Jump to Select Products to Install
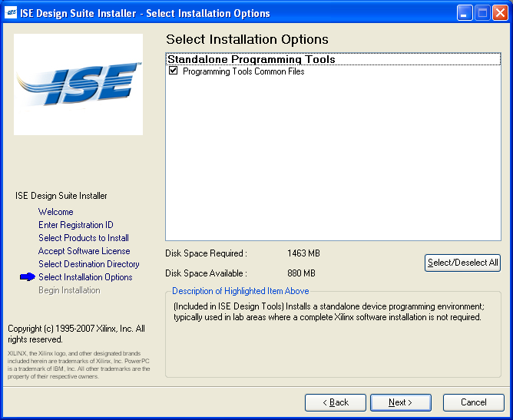The width and height of the screenshot is (513, 420). [84, 238]
